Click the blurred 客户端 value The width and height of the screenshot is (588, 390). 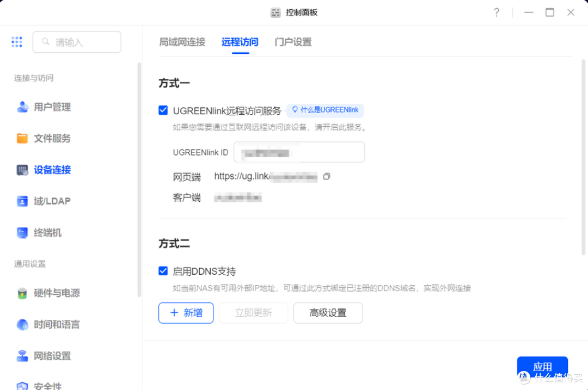[x=238, y=197]
